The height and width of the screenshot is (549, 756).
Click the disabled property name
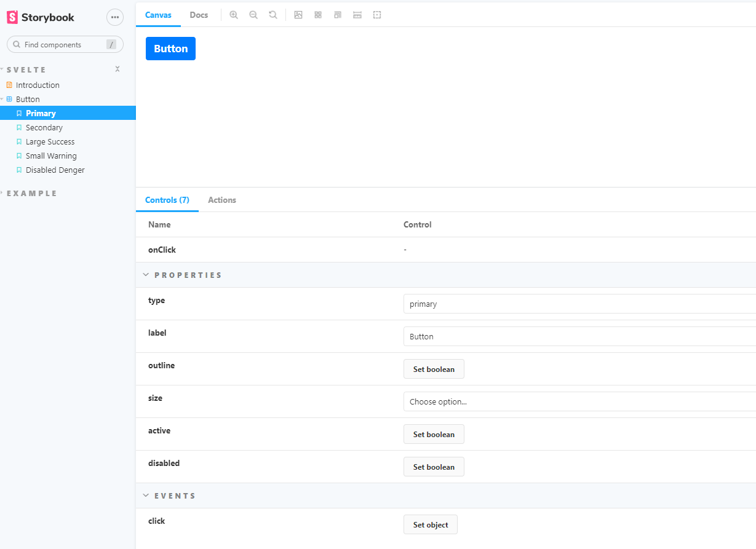pyautogui.click(x=164, y=463)
